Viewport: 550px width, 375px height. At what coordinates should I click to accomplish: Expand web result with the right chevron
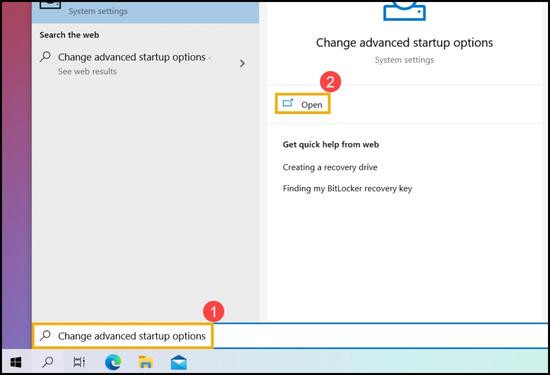click(242, 63)
